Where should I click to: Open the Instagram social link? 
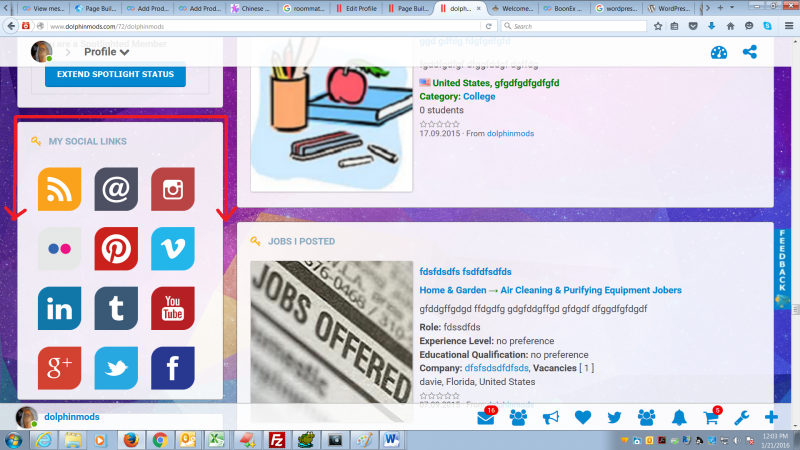coord(173,189)
